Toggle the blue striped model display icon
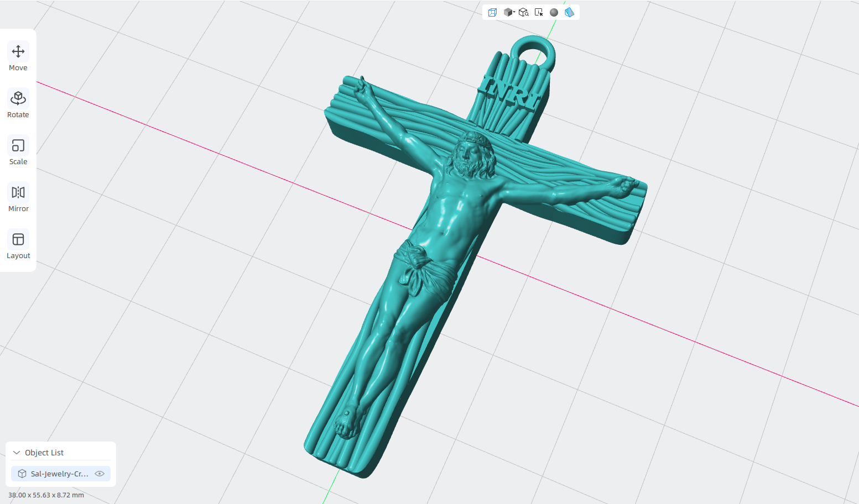The height and width of the screenshot is (504, 859). [x=569, y=12]
